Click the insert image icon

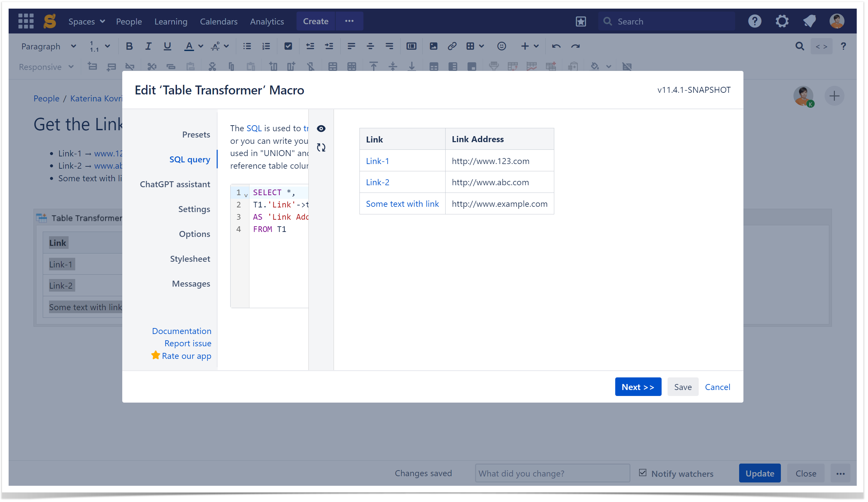(433, 46)
